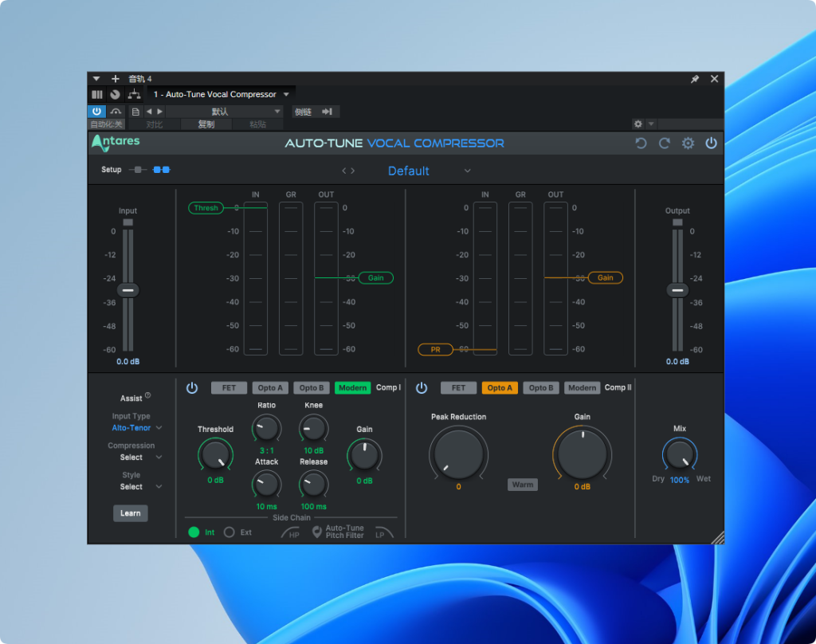
Task: Click the 粘贴 paste tab
Action: 257,124
